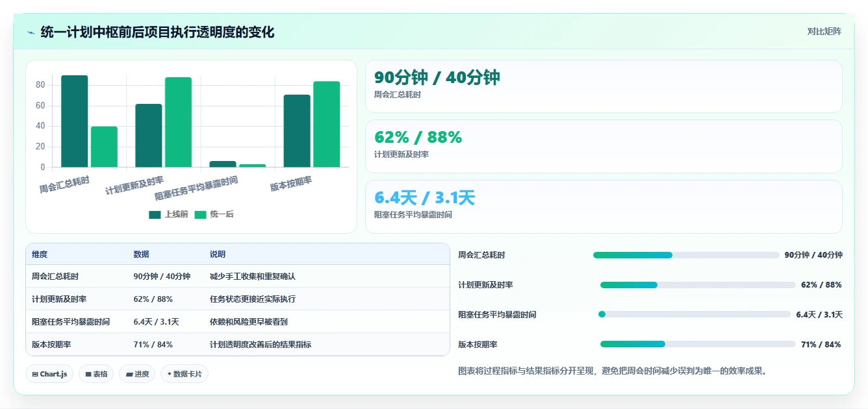The image size is (868, 409).
Task: Select the Chart.js tag chip
Action: [x=49, y=374]
